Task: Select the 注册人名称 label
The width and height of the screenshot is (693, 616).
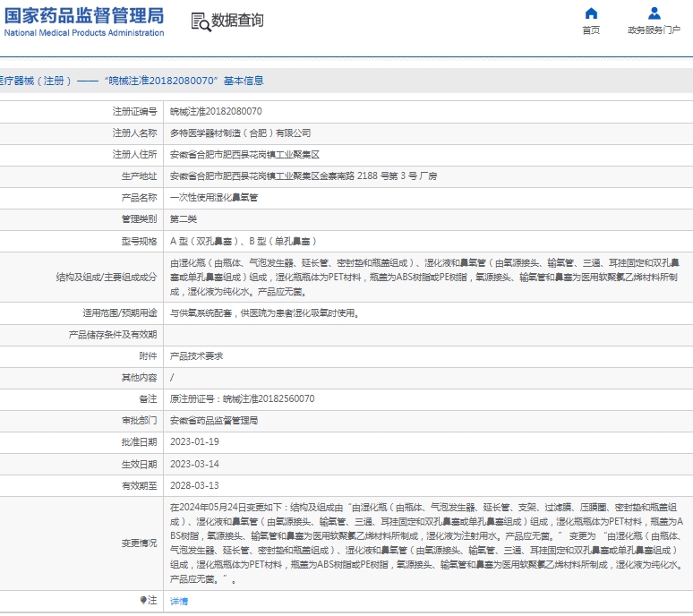Action: 135,133
